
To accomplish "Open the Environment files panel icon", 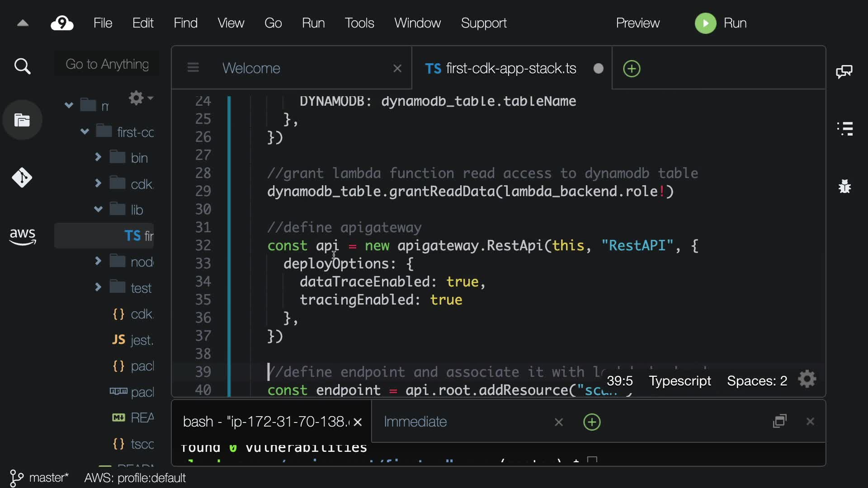I will tap(22, 120).
